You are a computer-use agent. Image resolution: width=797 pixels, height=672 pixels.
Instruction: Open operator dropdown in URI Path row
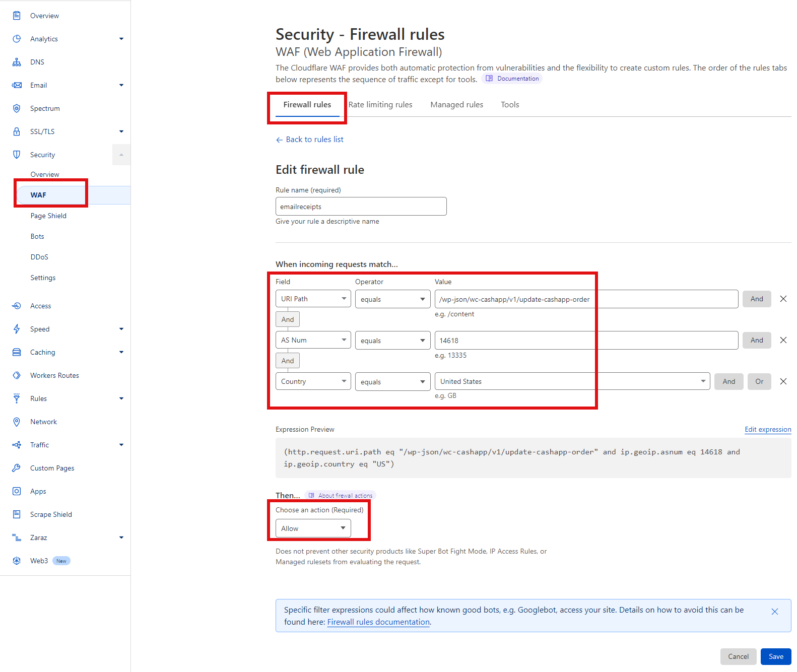pyautogui.click(x=393, y=299)
